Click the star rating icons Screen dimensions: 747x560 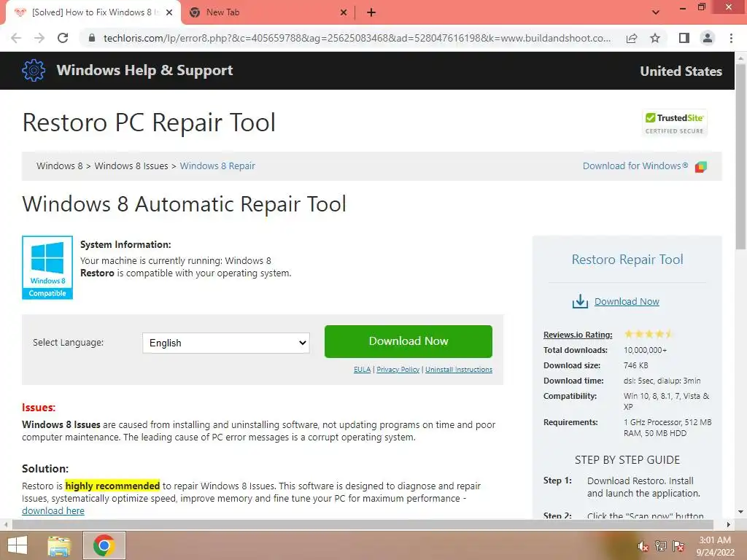click(649, 334)
